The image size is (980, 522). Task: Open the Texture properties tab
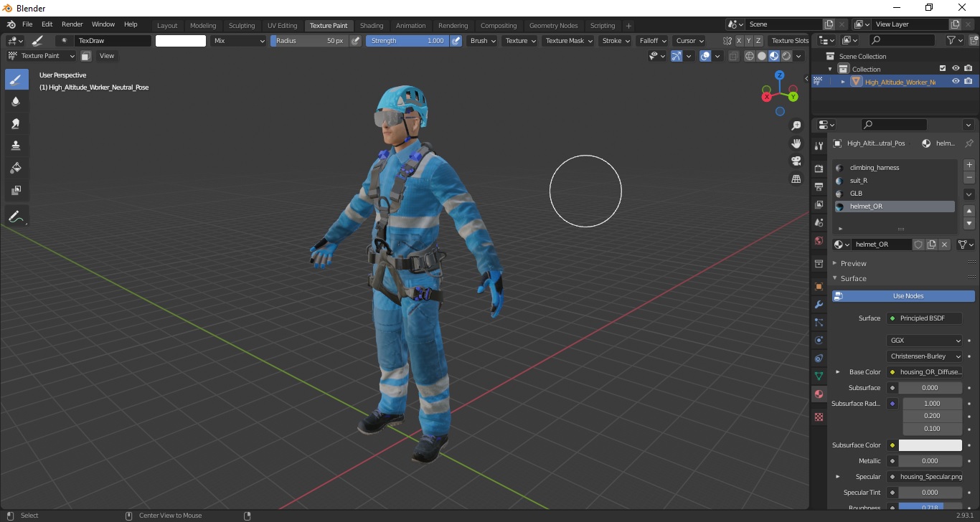coord(819,417)
